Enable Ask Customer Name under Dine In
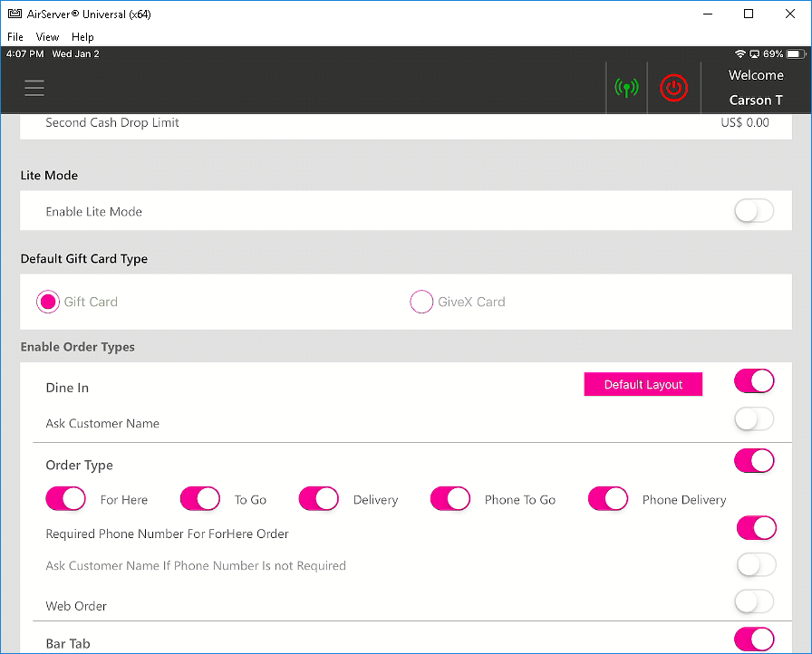Viewport: 812px width, 654px height. coord(754,419)
